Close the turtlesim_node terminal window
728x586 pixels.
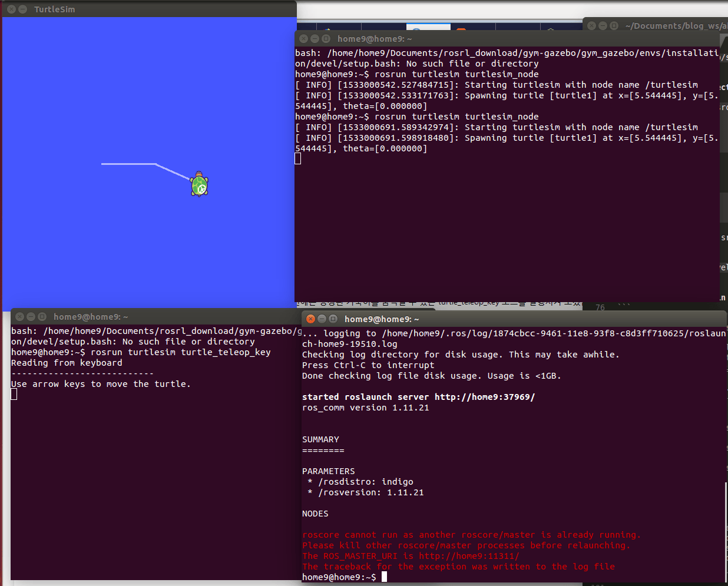(303, 39)
